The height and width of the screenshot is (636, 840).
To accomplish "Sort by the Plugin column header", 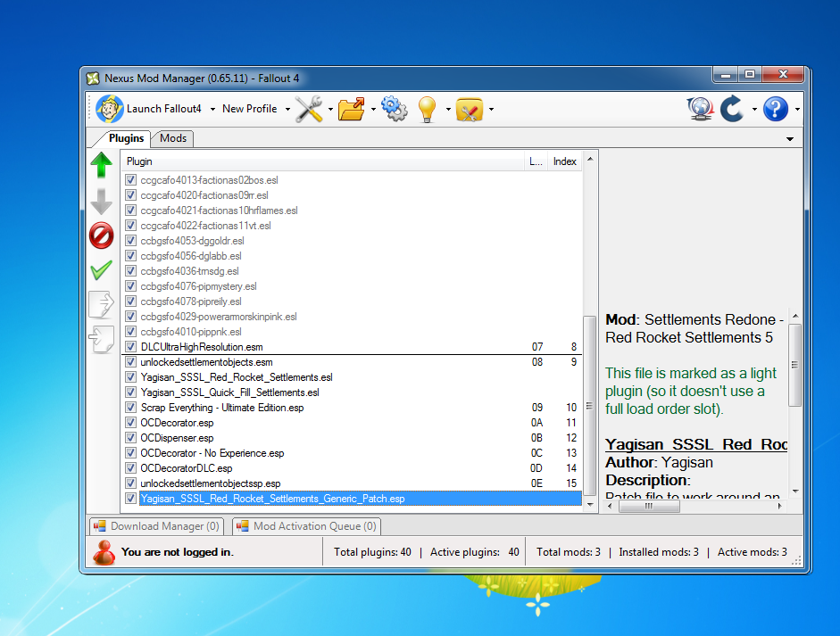I will [x=322, y=161].
